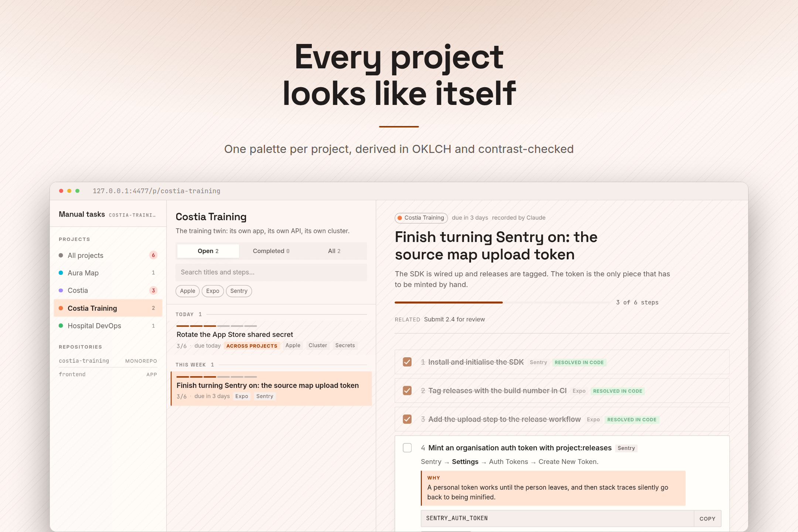Image resolution: width=798 pixels, height=532 pixels.
Task: Filter by the Expo tag chip
Action: [x=213, y=291]
